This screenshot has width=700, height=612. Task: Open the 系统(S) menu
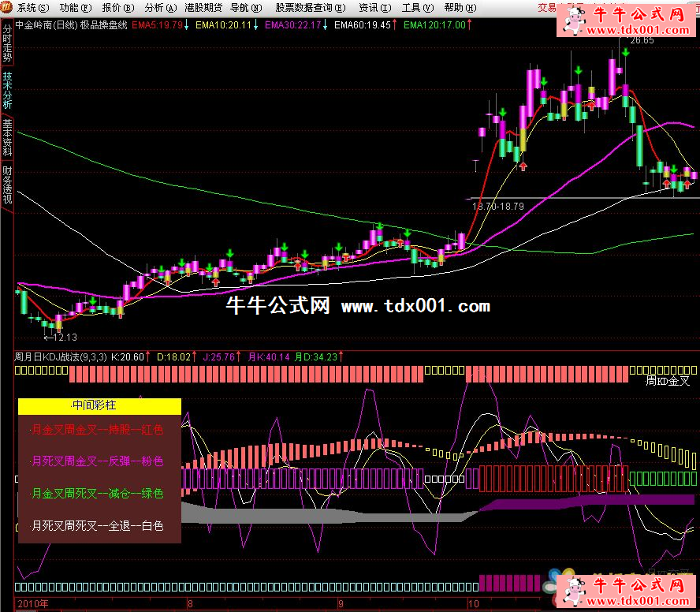tap(33, 8)
